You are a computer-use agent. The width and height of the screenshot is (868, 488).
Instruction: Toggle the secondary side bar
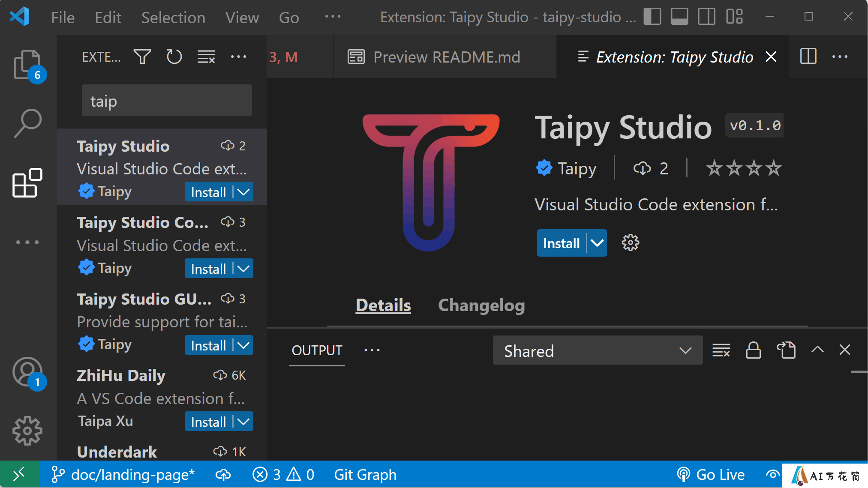pyautogui.click(x=706, y=17)
